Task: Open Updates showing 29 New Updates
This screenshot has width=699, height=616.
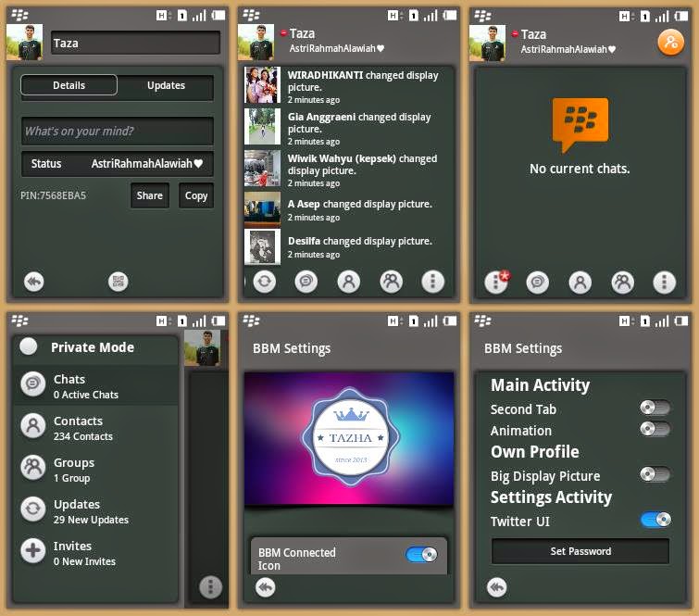Action: coord(96,511)
